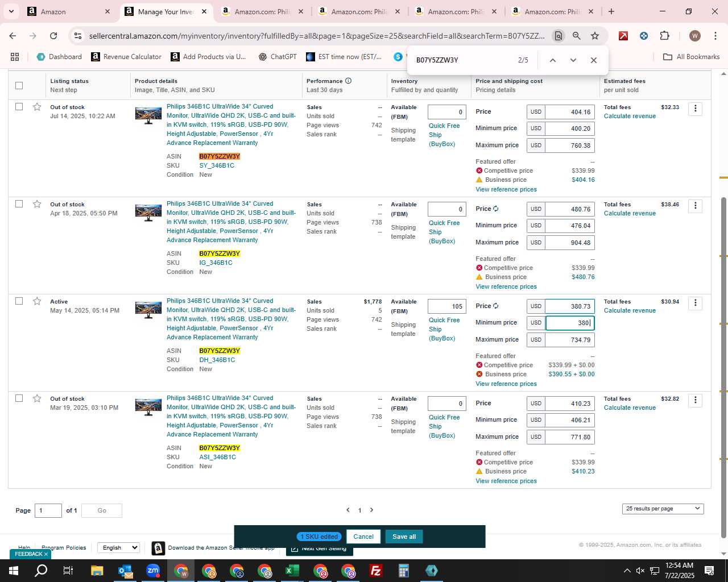
Task: Toggle select-all checkbox in table header
Action: click(x=19, y=85)
